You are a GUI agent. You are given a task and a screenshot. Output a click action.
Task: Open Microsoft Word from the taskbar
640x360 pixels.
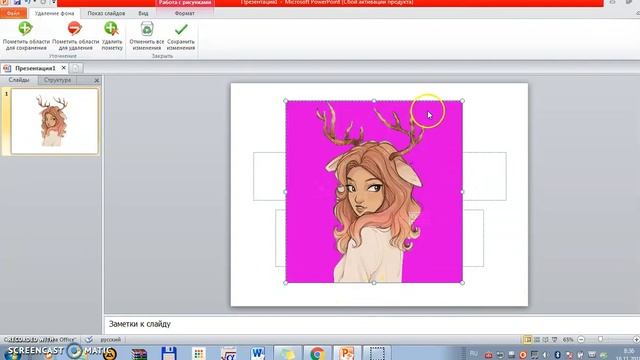point(258,353)
